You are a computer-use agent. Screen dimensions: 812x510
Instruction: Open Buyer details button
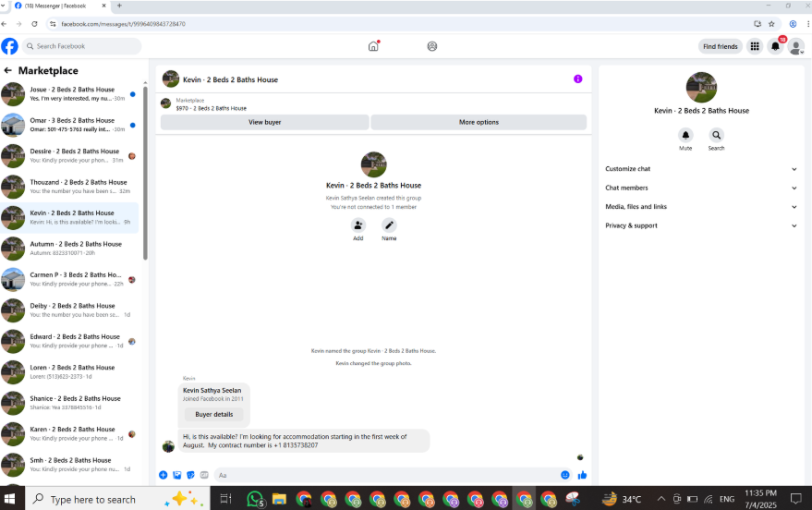click(x=214, y=414)
